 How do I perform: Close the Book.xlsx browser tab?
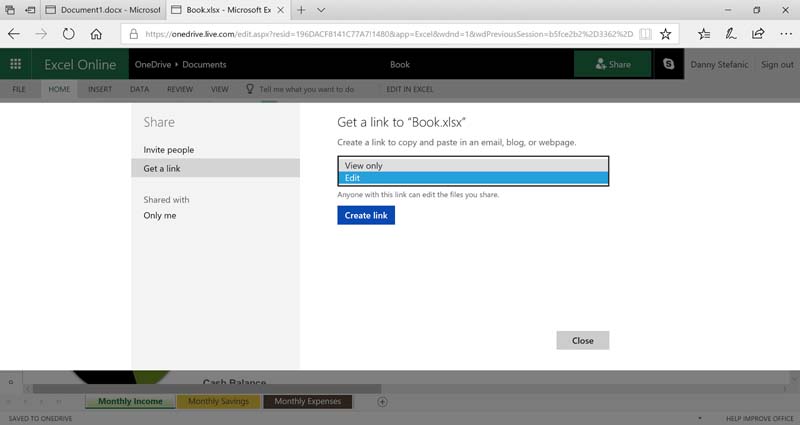click(x=281, y=10)
